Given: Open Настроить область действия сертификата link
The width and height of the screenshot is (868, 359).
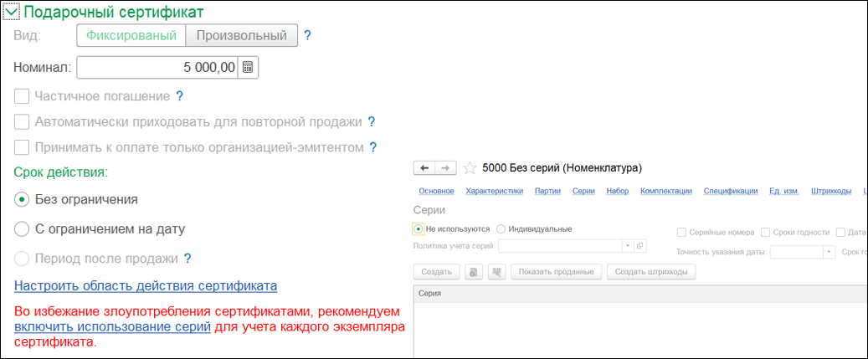Looking at the screenshot, I should point(146,286).
